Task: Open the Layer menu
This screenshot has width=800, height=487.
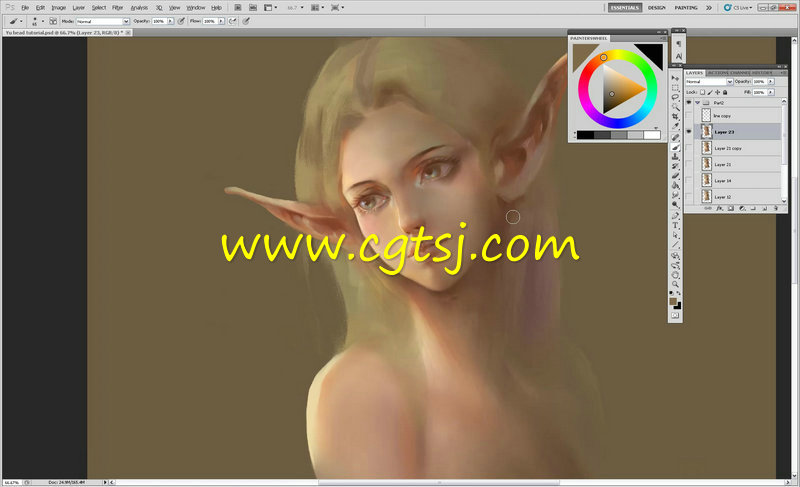Action: 79,8
